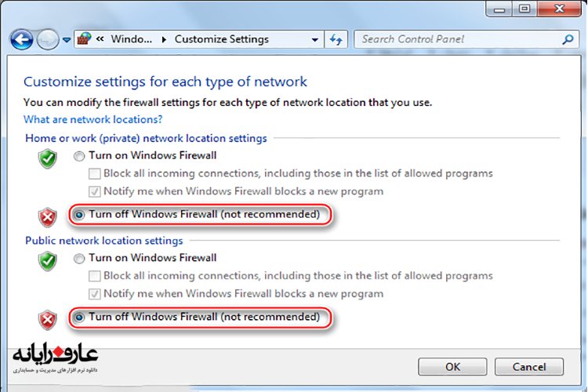
Task: Click the refresh button beside address bar
Action: pyautogui.click(x=337, y=38)
